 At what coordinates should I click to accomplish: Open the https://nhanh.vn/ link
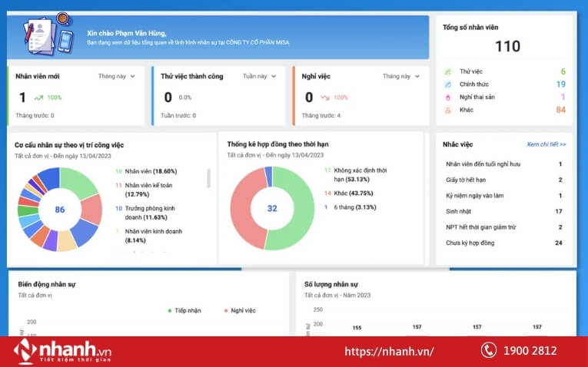[x=389, y=352]
